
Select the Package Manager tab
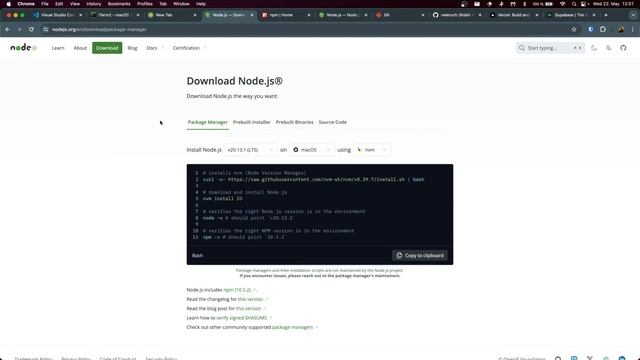(x=207, y=122)
